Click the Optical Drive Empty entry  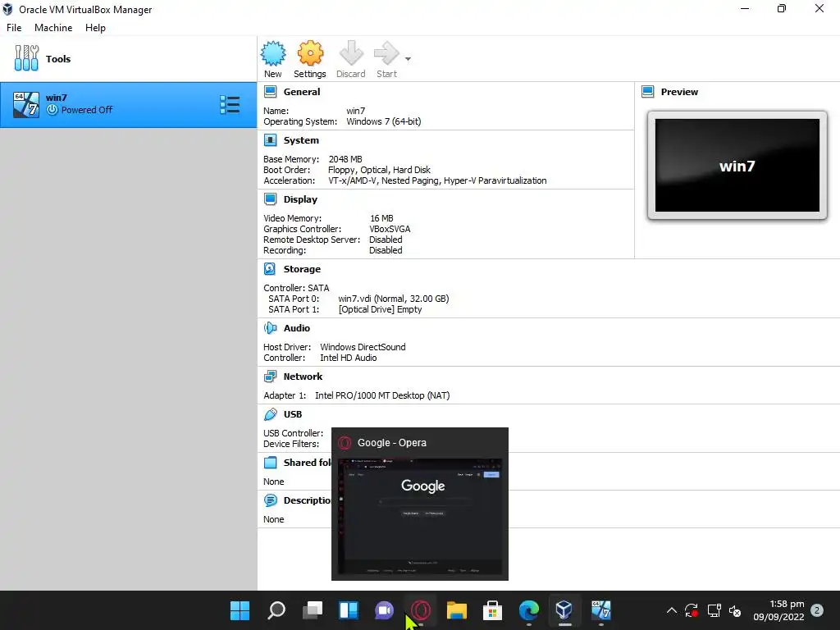click(381, 309)
